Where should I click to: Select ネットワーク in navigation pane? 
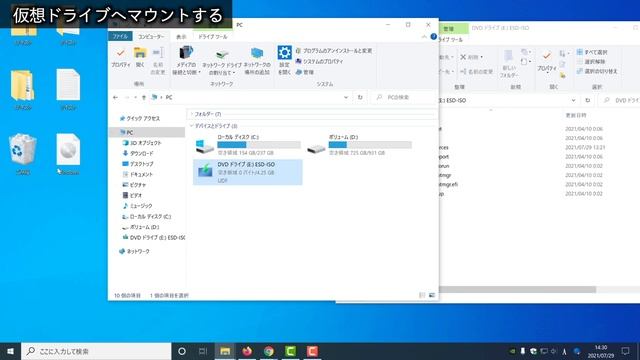coord(134,251)
